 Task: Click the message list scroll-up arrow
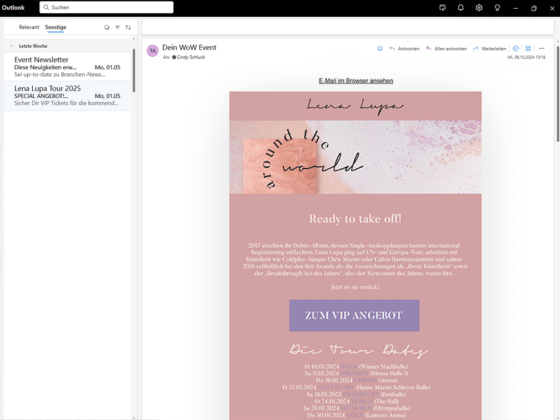click(134, 39)
